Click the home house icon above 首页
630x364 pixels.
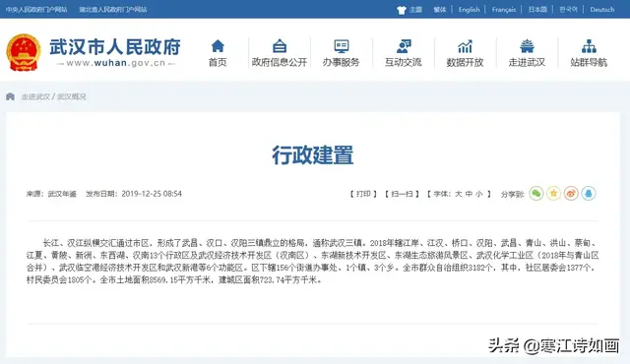click(218, 46)
